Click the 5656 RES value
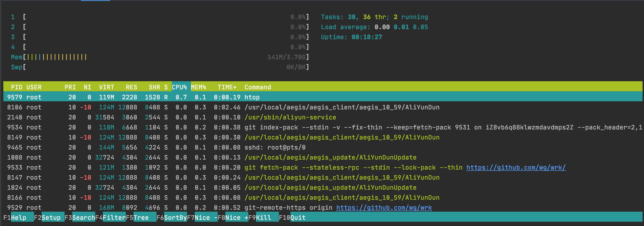The image size is (644, 226). 129,147
